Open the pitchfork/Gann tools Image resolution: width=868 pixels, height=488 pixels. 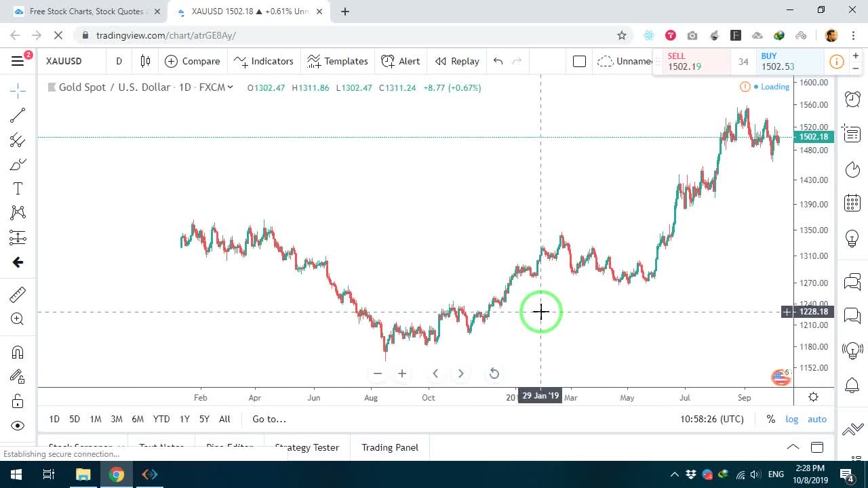coord(18,140)
